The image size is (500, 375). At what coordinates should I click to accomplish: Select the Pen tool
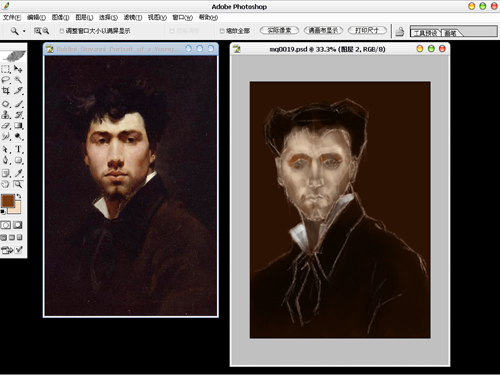coord(6,160)
